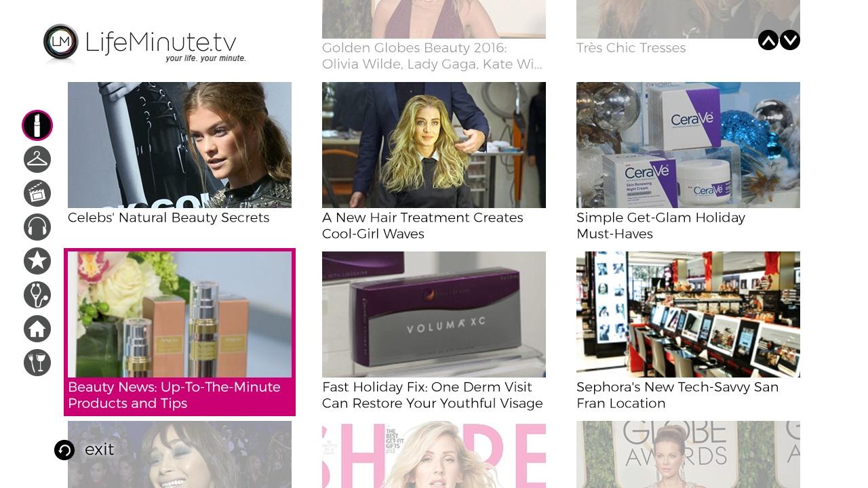Click the exit button
The width and height of the screenshot is (868, 488).
85,450
